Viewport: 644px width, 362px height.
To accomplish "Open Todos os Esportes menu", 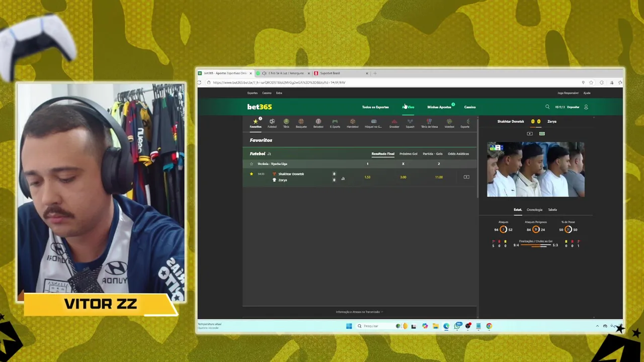I will coord(375,107).
